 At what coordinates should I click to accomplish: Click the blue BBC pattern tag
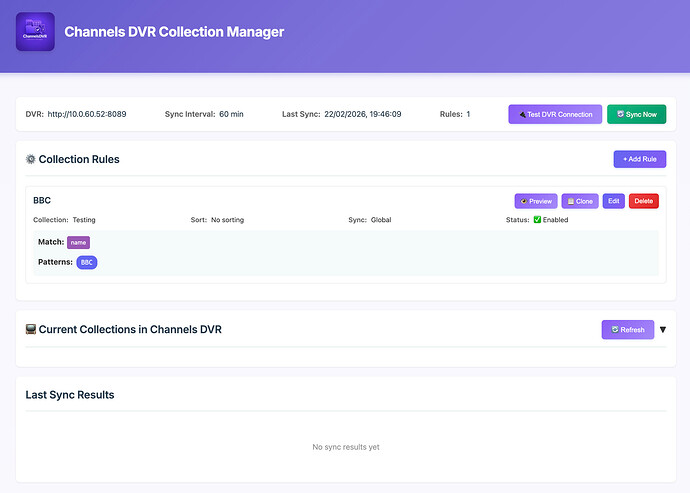[x=87, y=262]
